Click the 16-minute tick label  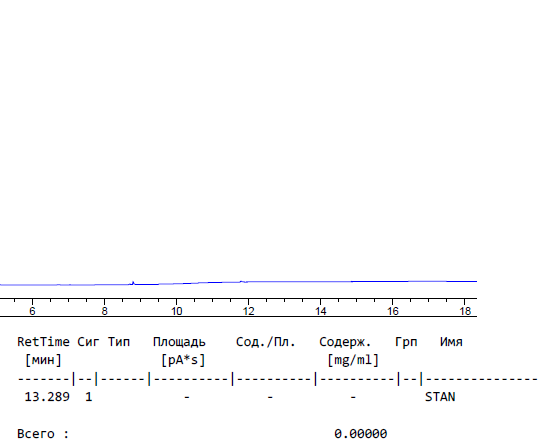coord(393,311)
